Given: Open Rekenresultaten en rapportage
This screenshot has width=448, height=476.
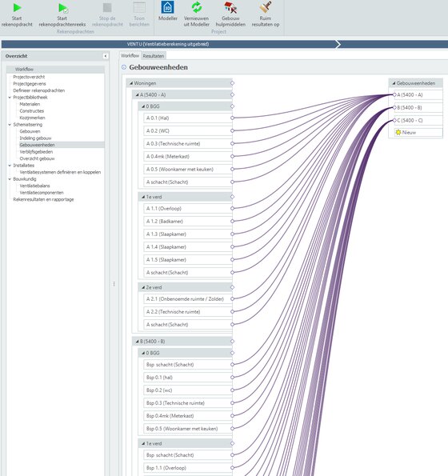Looking at the screenshot, I should 43,199.
